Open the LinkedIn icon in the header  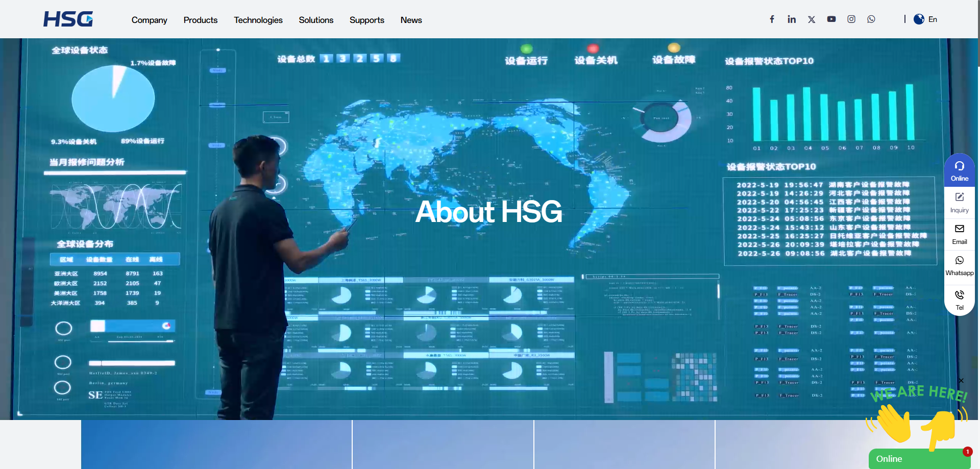coord(792,19)
